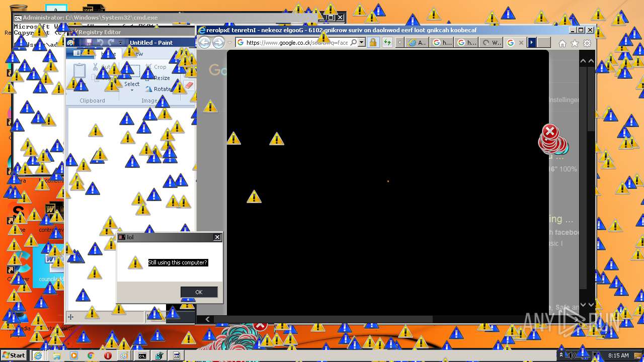
Task: Click the Internet Explorer address bar URL
Action: (x=297, y=43)
